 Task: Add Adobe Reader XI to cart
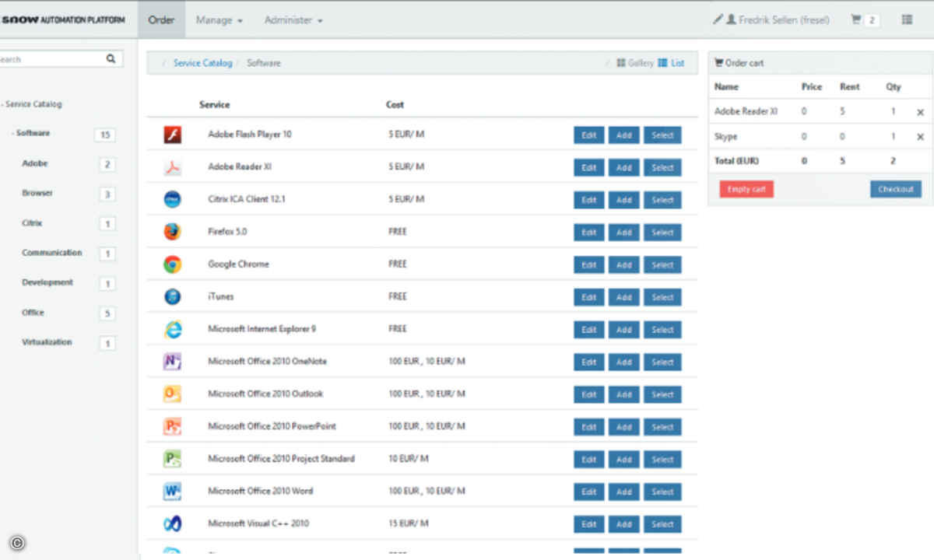pyautogui.click(x=624, y=167)
